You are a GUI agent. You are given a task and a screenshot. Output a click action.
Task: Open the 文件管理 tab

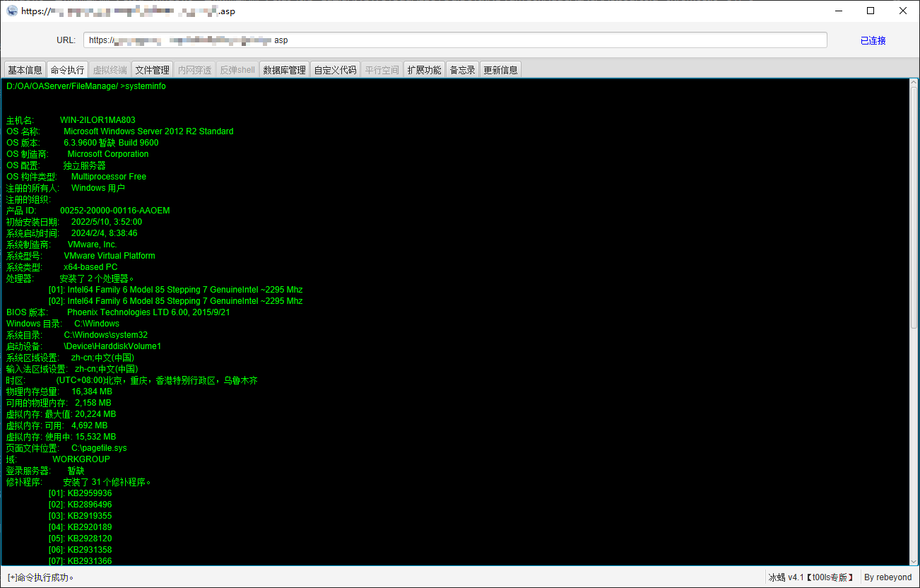point(152,70)
